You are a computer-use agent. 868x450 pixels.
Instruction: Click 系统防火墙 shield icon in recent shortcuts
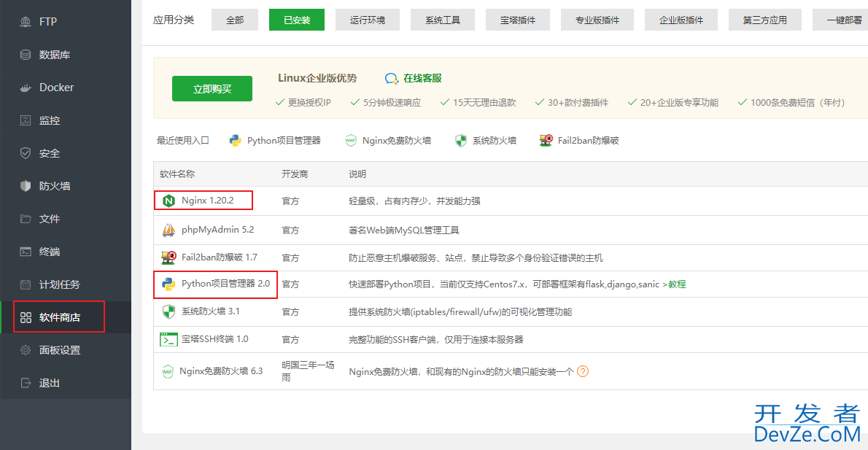pos(460,141)
